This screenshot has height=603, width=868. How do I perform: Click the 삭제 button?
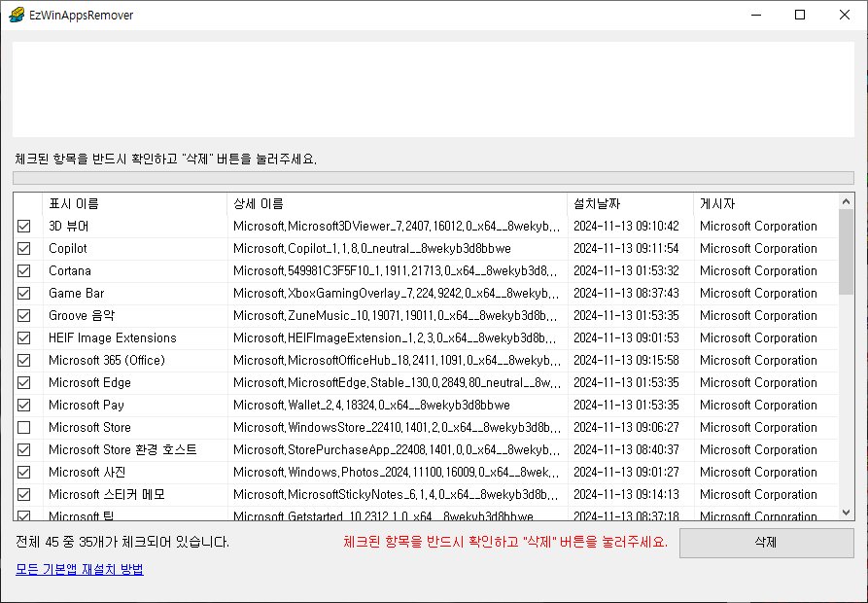click(x=766, y=543)
